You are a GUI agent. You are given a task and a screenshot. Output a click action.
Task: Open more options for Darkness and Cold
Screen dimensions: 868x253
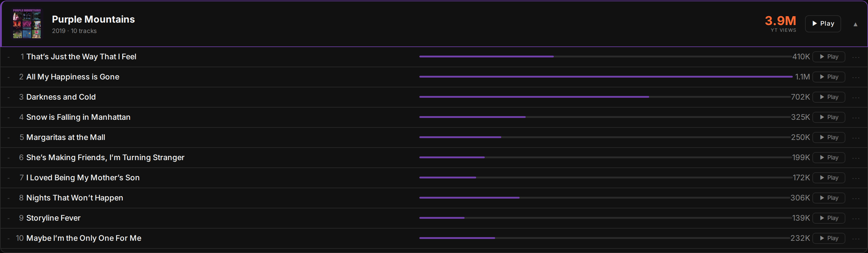pos(856,97)
